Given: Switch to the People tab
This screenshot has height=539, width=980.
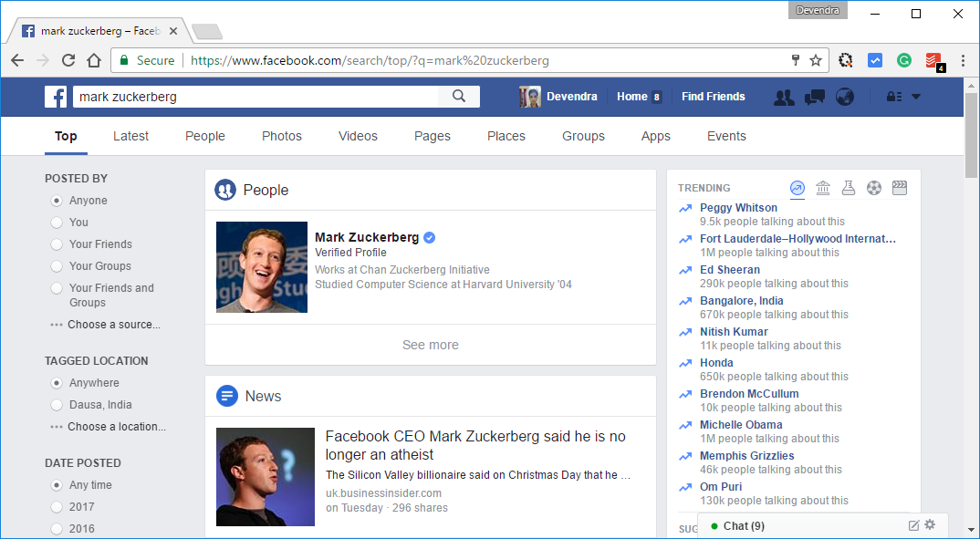Looking at the screenshot, I should pyautogui.click(x=205, y=136).
